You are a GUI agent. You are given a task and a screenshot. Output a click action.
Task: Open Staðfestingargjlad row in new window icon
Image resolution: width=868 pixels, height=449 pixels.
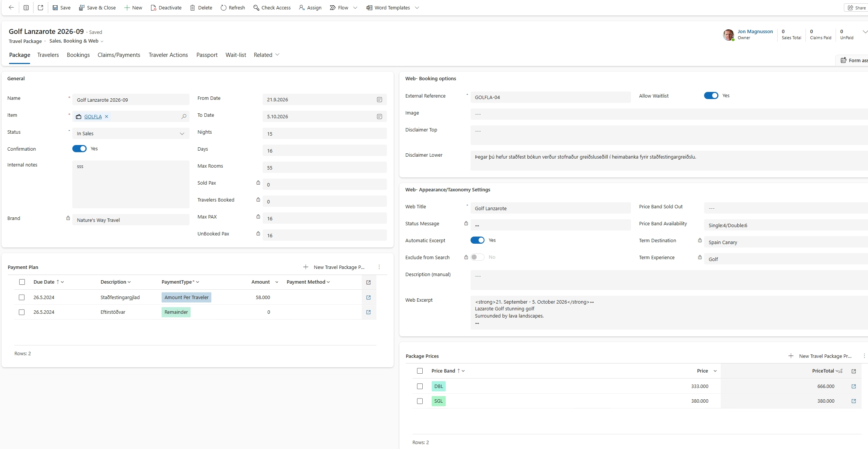[x=368, y=298]
